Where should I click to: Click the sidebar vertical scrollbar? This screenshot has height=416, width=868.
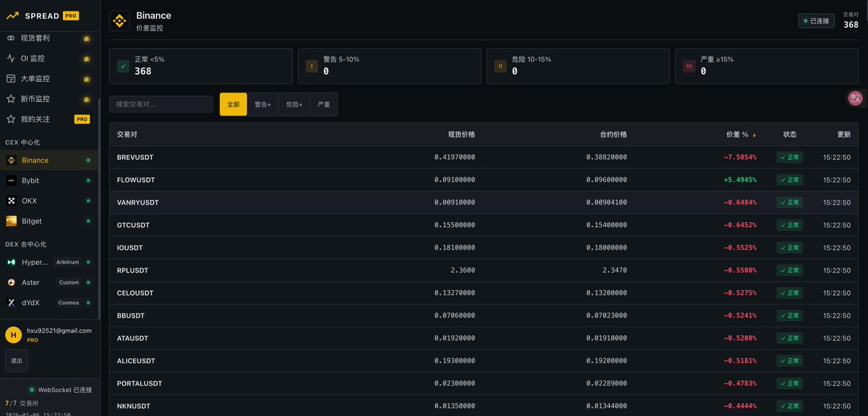tap(99, 210)
